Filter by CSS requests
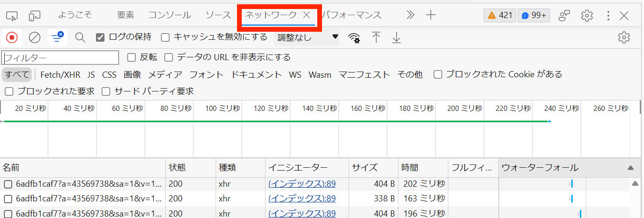Viewport: 644px width, 218px height. coord(109,74)
